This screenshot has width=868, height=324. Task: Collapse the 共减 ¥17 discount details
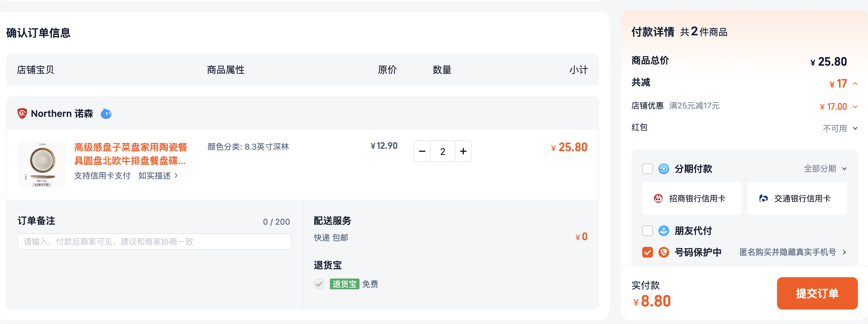855,84
